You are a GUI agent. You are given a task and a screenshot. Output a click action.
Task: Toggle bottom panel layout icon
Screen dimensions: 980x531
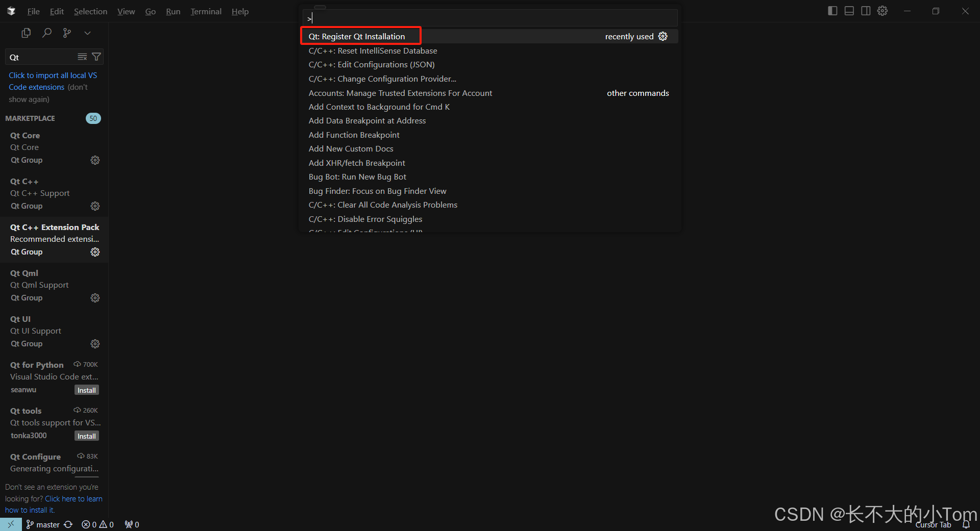(x=849, y=11)
